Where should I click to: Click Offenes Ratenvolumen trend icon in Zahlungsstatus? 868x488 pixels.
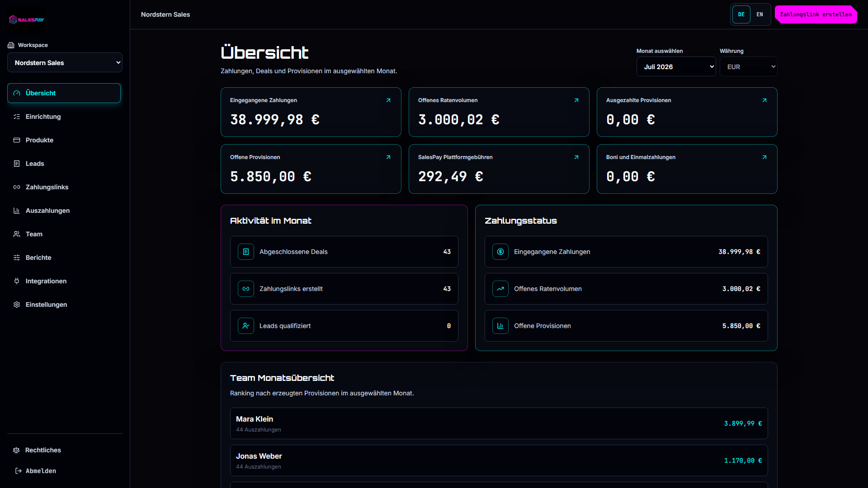point(500,289)
